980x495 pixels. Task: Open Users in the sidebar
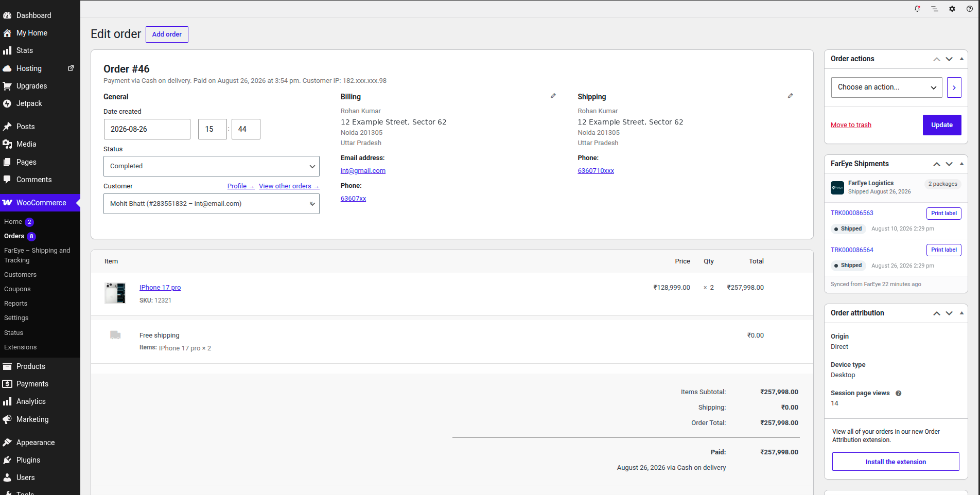(40, 478)
